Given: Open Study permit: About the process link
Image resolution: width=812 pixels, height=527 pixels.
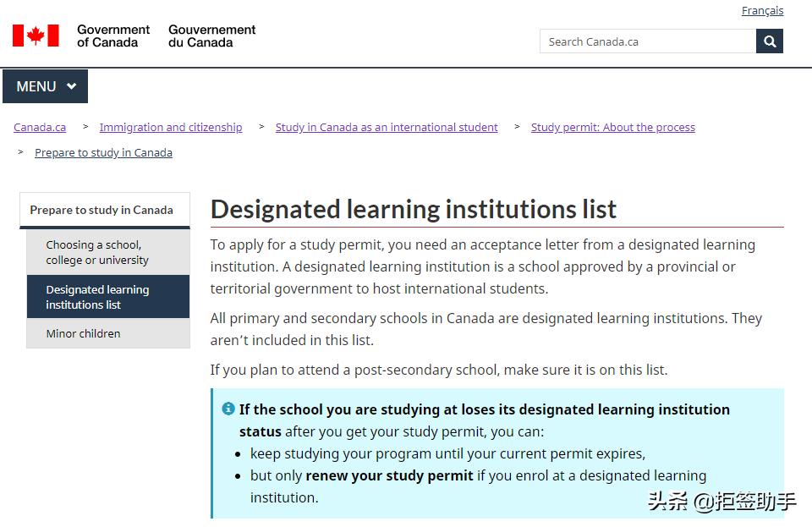Looking at the screenshot, I should [x=612, y=128].
